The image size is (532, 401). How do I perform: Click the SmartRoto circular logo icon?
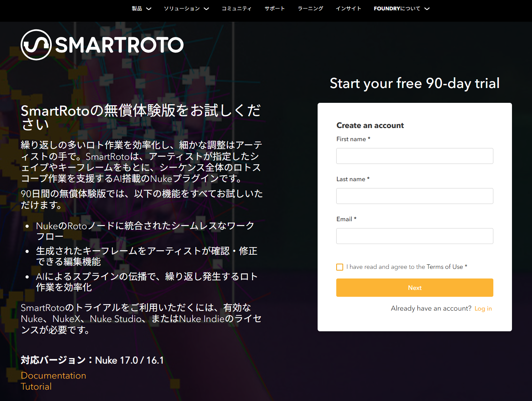coord(36,45)
